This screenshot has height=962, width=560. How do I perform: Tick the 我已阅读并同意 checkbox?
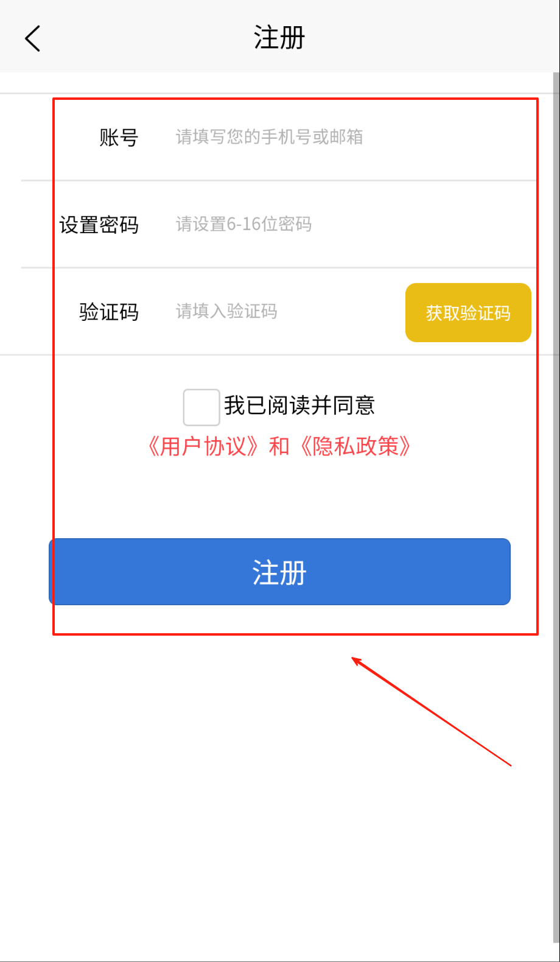point(201,407)
